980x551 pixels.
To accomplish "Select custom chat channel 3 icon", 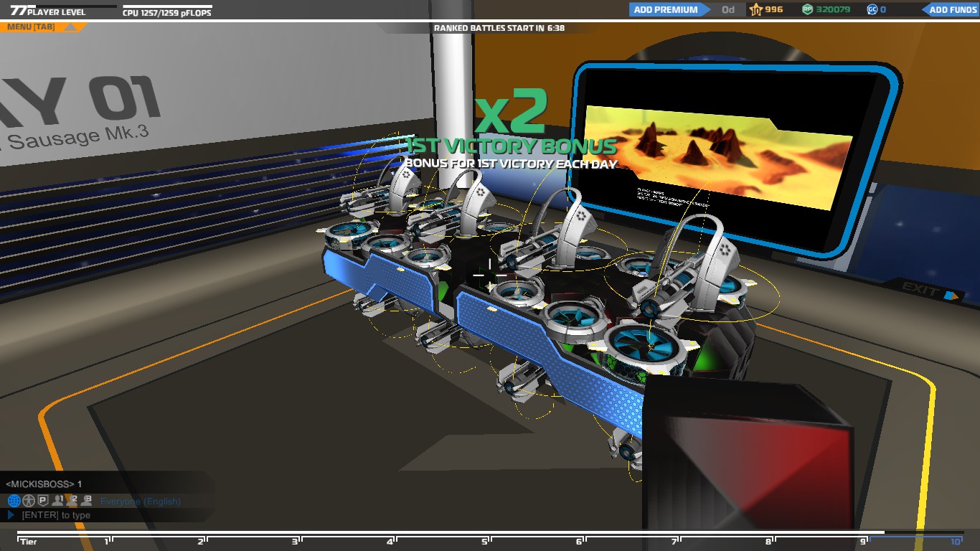I will (x=86, y=501).
